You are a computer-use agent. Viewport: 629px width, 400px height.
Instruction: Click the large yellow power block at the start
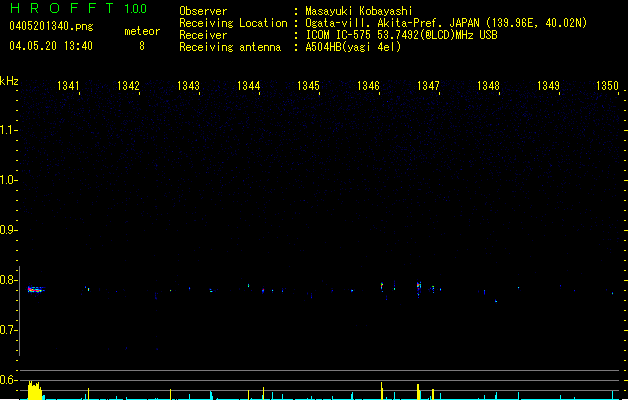[35, 390]
